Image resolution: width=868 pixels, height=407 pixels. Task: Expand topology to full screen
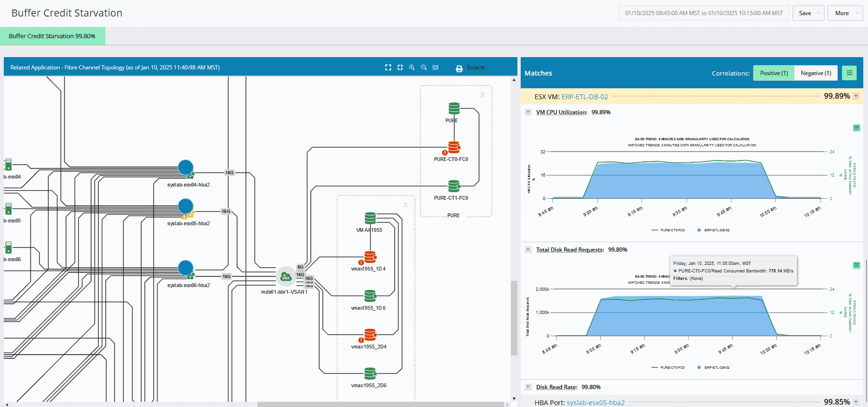(388, 68)
